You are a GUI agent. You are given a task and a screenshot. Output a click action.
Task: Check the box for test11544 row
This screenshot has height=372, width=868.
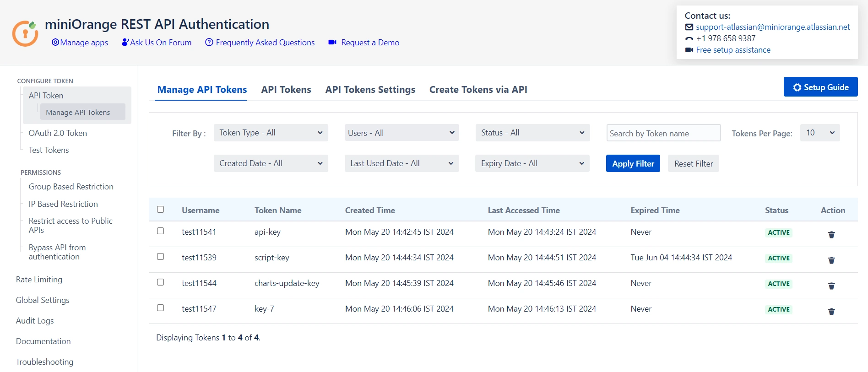[x=160, y=282]
